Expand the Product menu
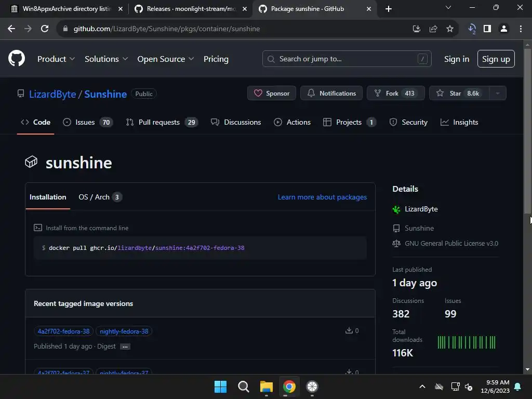 56,59
